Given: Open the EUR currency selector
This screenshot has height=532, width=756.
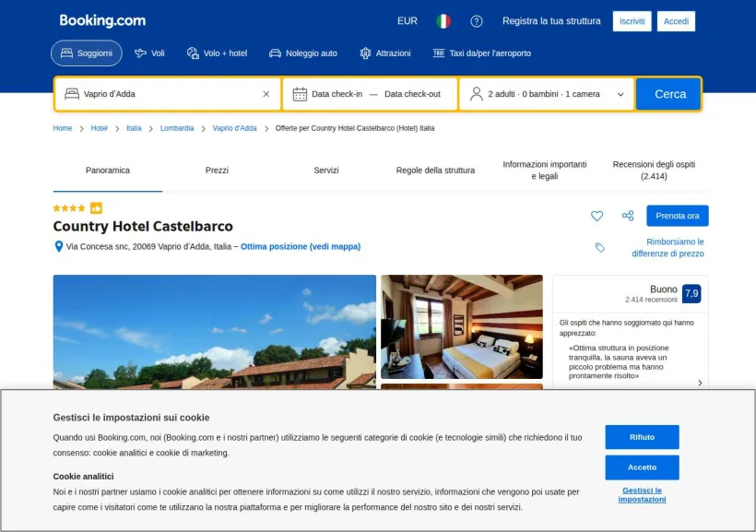Looking at the screenshot, I should (x=408, y=20).
